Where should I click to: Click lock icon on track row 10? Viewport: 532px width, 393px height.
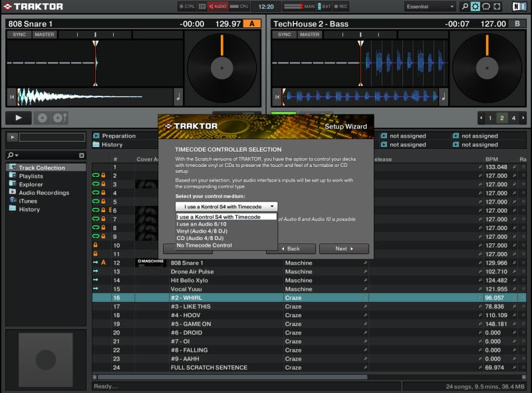[x=96, y=245]
